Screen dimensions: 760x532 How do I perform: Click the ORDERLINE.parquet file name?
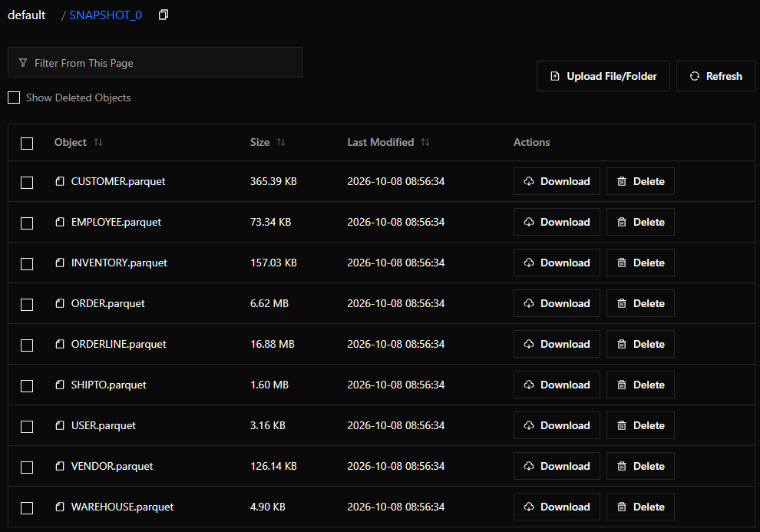click(x=119, y=344)
